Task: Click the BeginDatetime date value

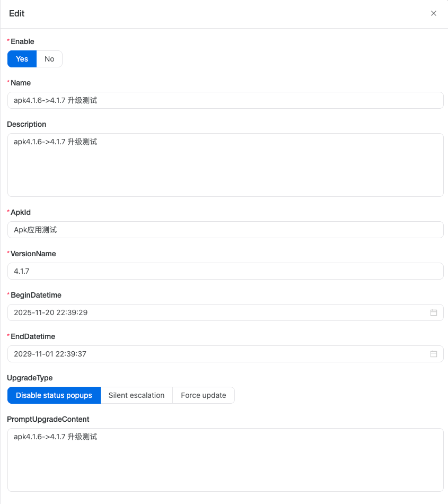Action: [x=51, y=312]
